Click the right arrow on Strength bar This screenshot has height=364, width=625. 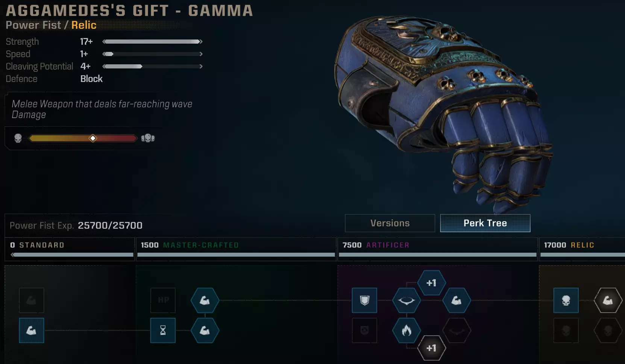click(201, 42)
